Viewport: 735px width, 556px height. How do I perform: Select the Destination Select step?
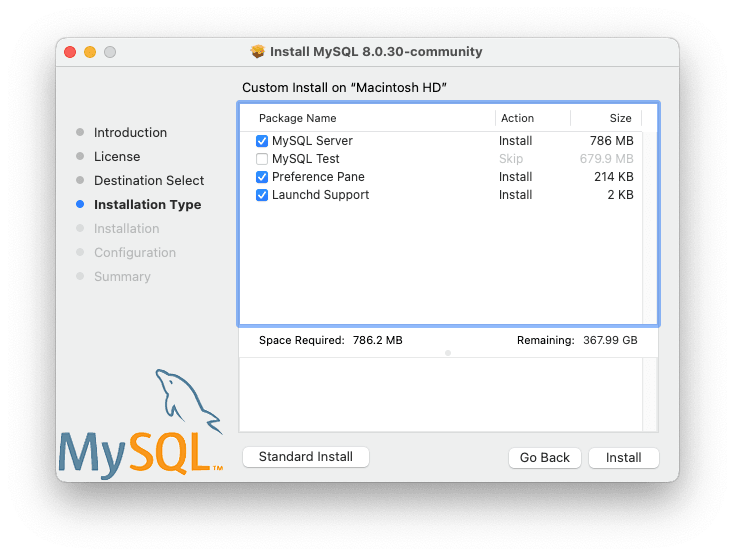(149, 180)
